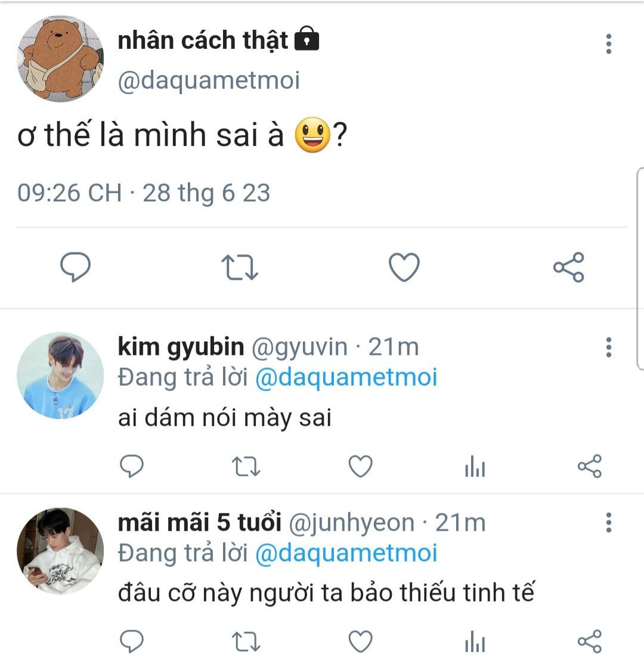Like the reply from @junhyeon
Image resolution: width=644 pixels, height=666 pixels.
point(360,642)
